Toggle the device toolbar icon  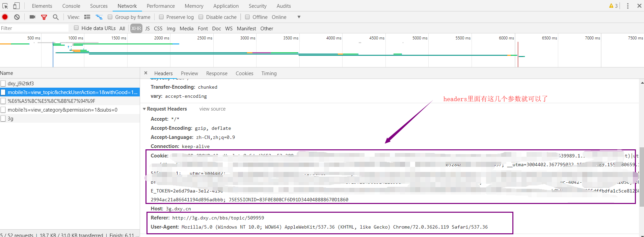coord(16,6)
